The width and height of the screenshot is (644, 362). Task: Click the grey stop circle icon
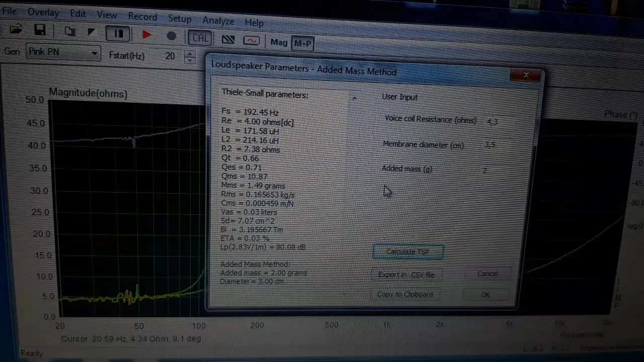tap(172, 36)
